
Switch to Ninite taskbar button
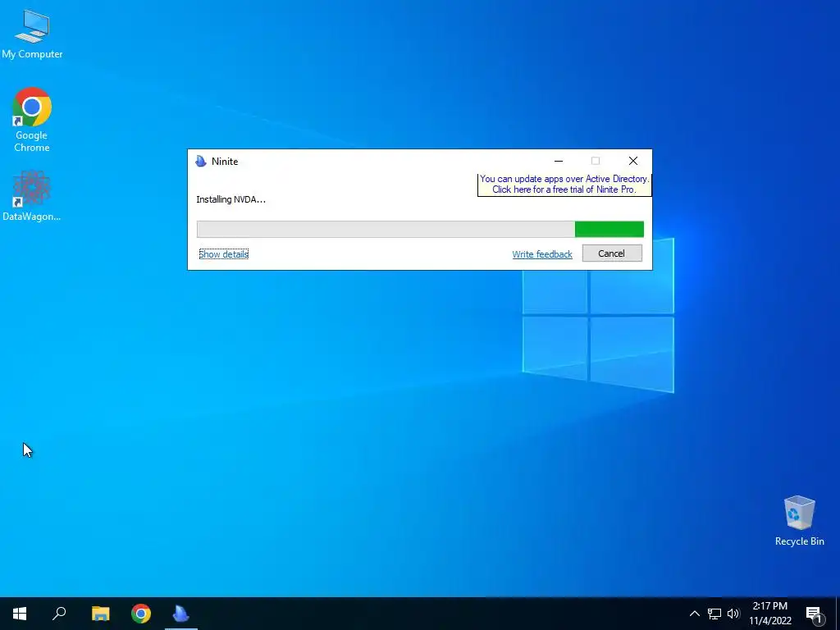[x=181, y=614]
